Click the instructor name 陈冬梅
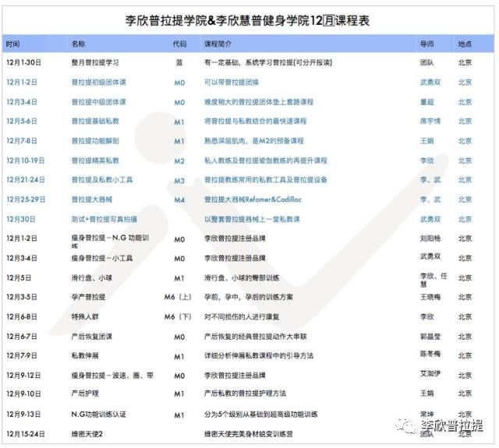Viewport: 499px width, 448px height. [x=430, y=353]
